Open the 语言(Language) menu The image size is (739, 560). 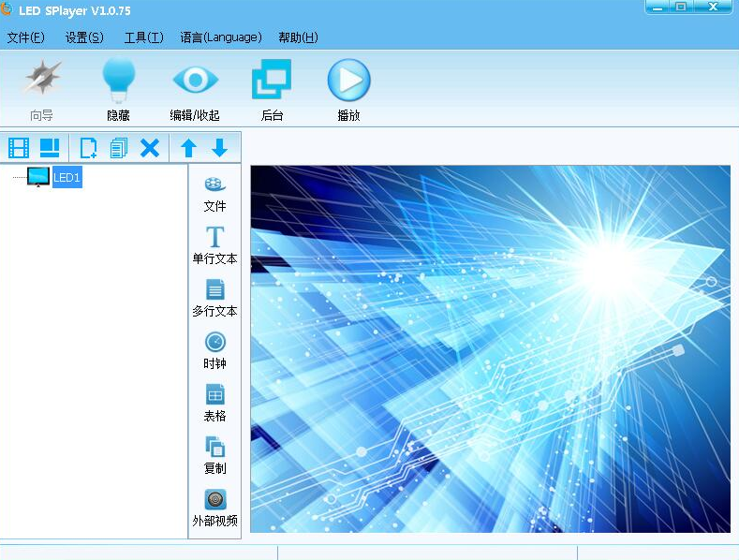tap(221, 37)
